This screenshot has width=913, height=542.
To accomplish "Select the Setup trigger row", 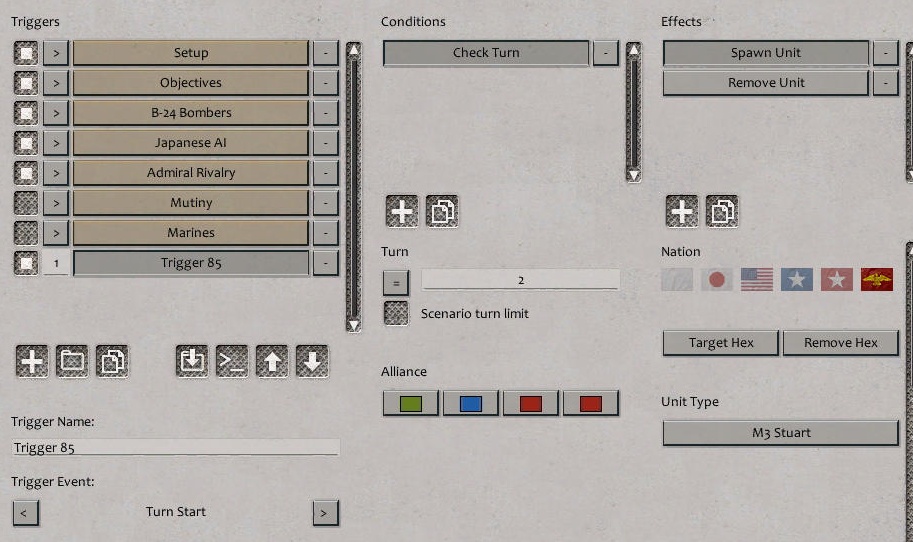I will [x=191, y=53].
